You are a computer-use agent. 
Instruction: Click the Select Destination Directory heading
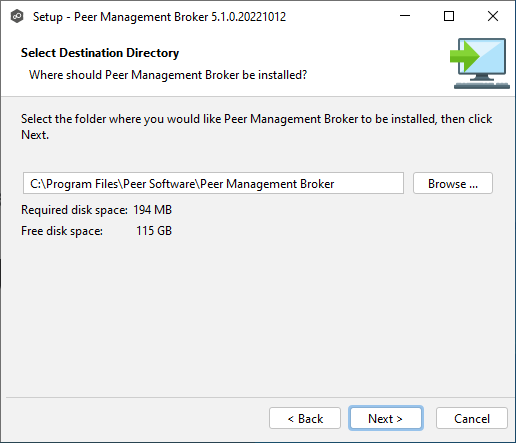tap(100, 53)
